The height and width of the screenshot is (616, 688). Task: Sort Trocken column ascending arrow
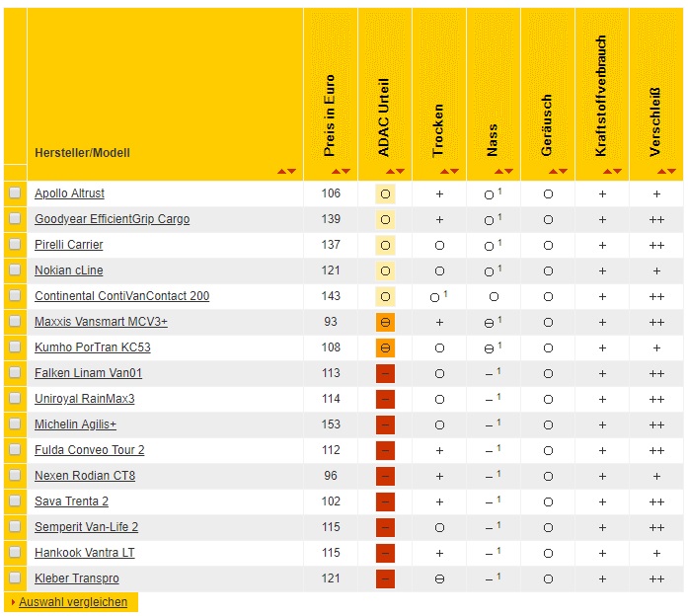coord(445,171)
